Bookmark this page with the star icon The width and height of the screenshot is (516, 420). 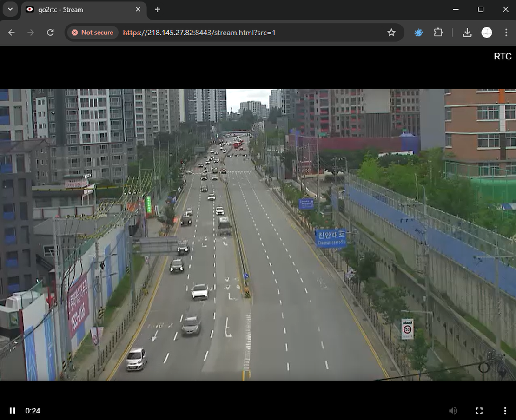[391, 33]
